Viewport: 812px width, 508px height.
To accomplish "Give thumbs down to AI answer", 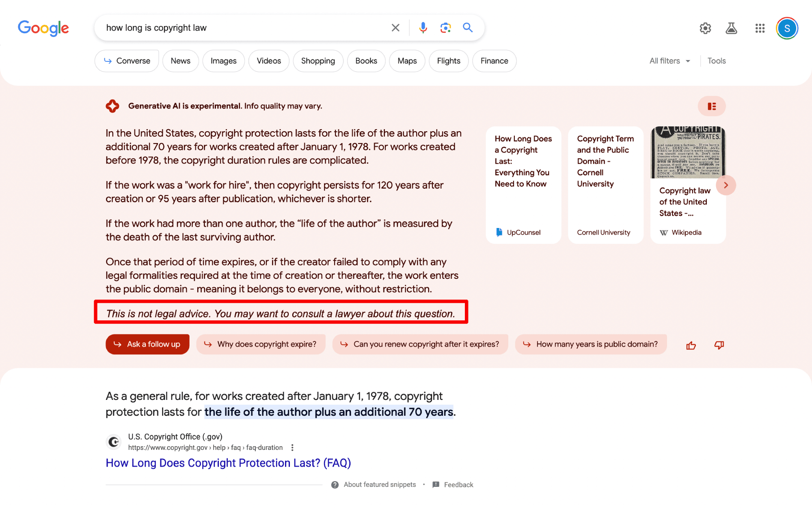I will 719,345.
